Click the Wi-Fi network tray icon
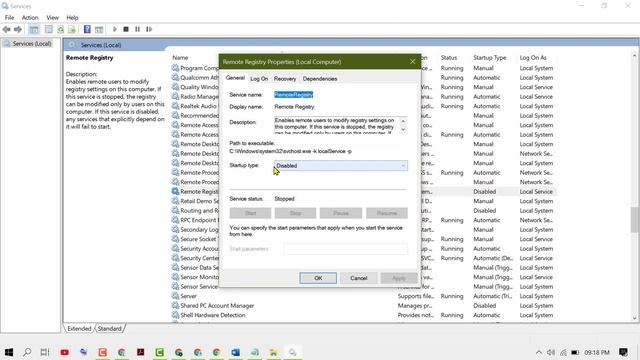This screenshot has height=360, width=640. 563,352
